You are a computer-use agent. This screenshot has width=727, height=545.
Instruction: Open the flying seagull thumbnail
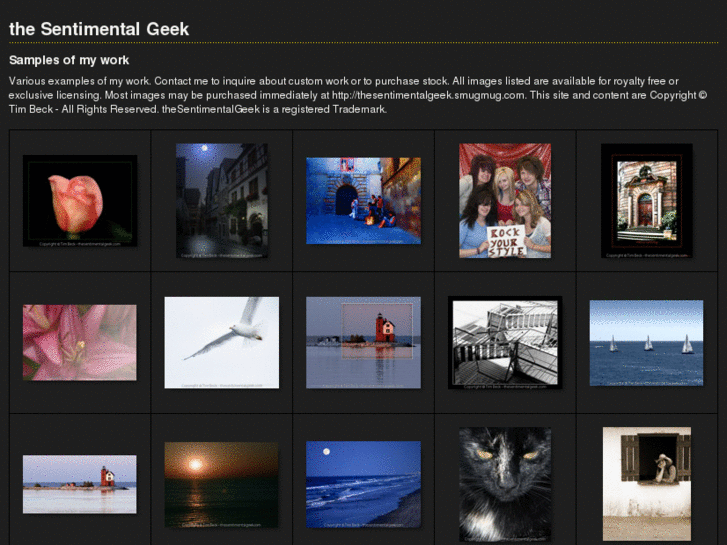click(x=222, y=342)
